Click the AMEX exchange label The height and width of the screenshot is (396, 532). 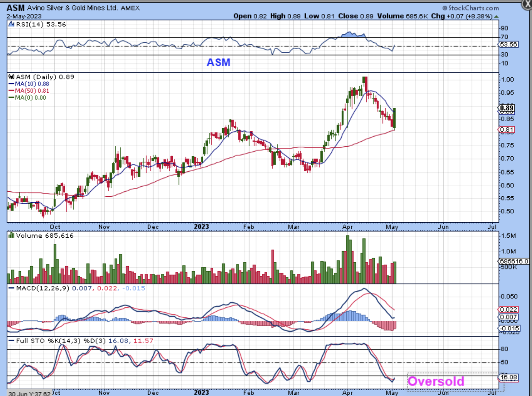[x=130, y=8]
